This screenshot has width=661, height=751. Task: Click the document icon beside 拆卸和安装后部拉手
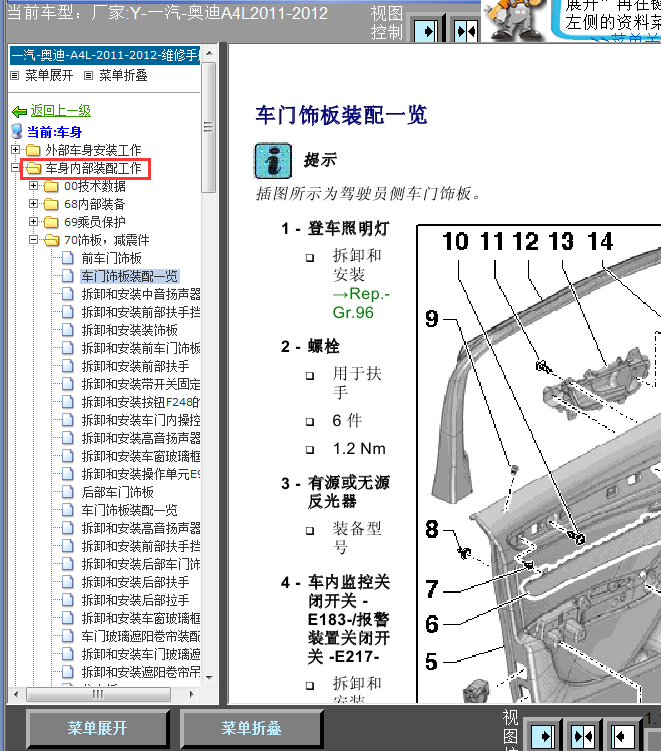tap(68, 600)
